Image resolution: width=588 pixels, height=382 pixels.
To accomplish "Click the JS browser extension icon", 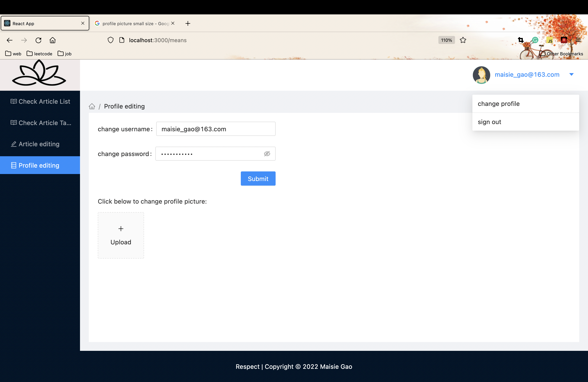I will tap(549, 40).
